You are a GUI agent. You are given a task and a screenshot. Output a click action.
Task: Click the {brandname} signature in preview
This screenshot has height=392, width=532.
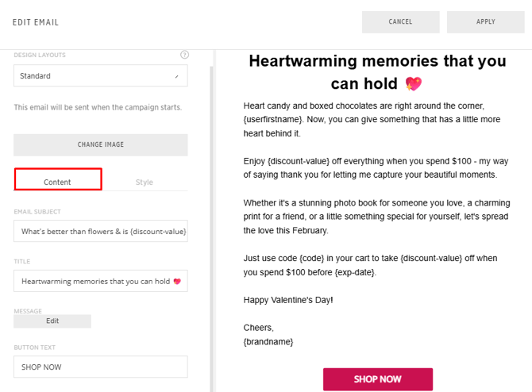click(268, 341)
